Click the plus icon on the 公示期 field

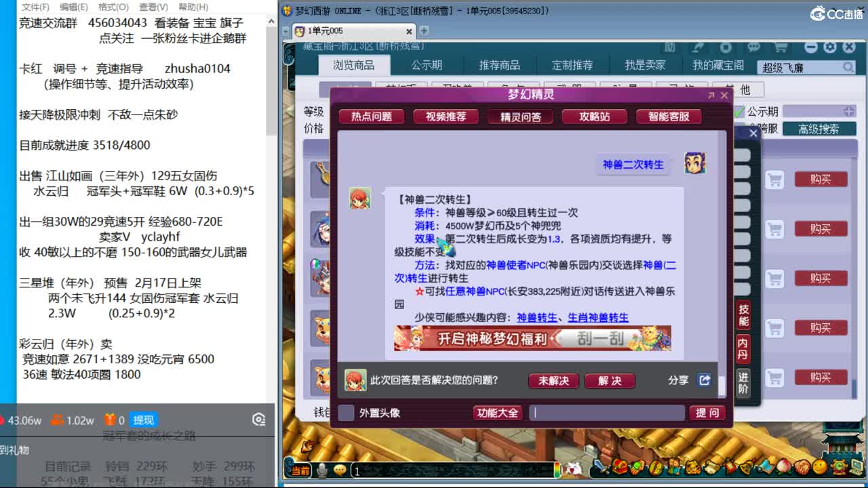pos(849,111)
